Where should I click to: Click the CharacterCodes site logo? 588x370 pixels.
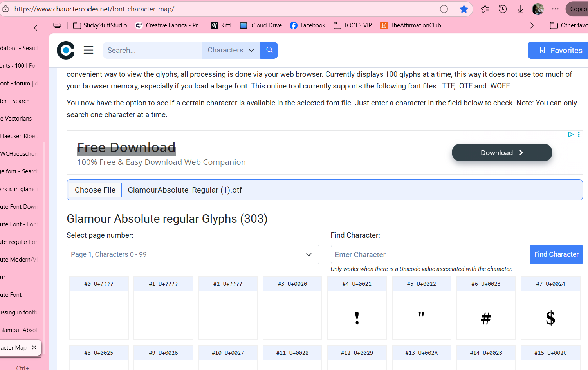pos(66,50)
